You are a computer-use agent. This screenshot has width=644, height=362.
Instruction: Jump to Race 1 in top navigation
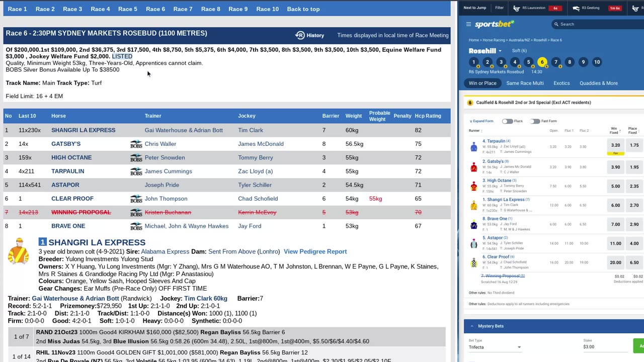click(x=17, y=9)
